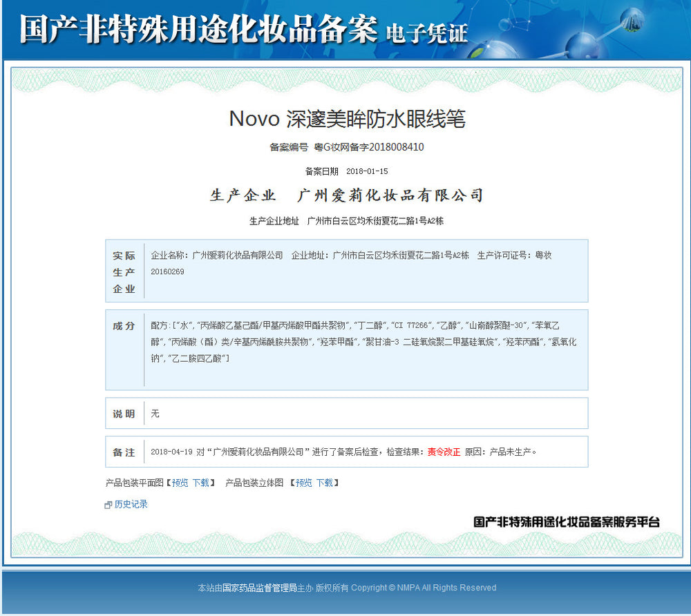Click the ingredient text CI 77266
The image size is (691, 616).
point(410,325)
